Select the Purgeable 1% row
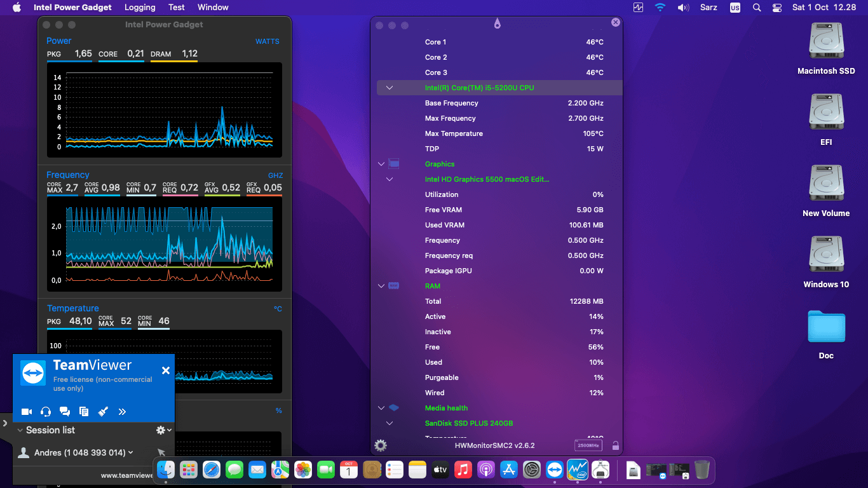This screenshot has width=868, height=488. tap(499, 377)
